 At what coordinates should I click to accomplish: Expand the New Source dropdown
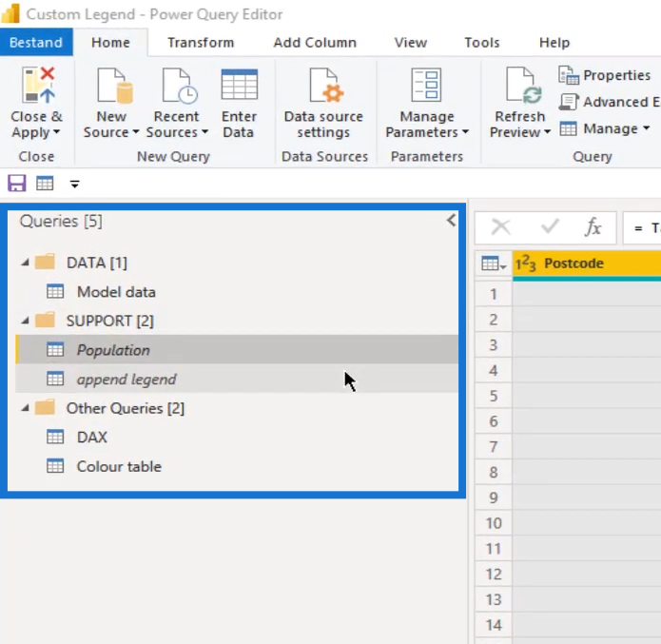[136, 132]
